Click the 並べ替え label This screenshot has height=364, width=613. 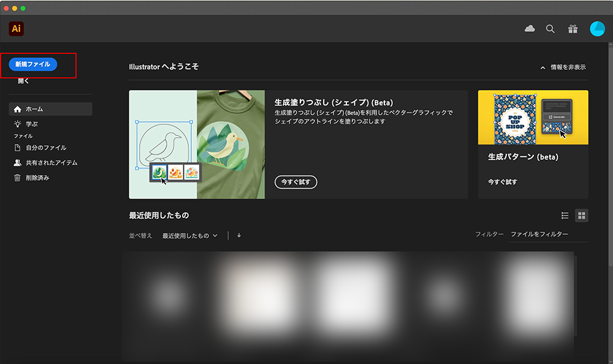[140, 236]
